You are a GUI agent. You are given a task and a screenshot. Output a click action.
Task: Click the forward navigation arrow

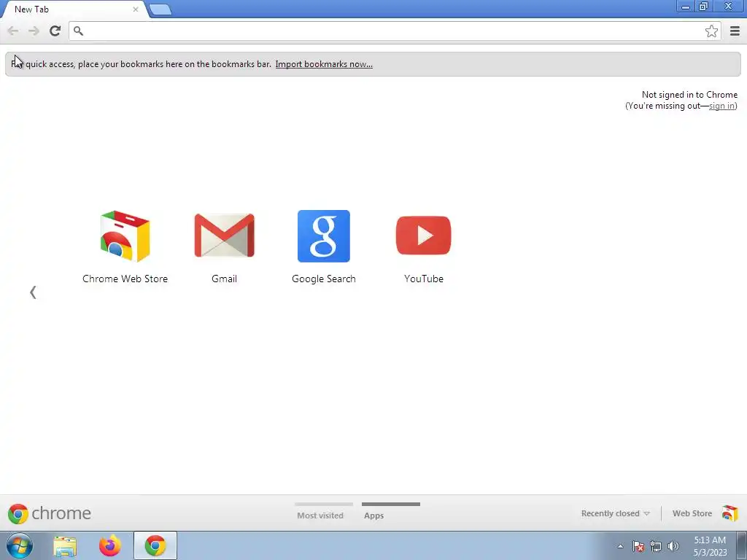[x=34, y=31]
